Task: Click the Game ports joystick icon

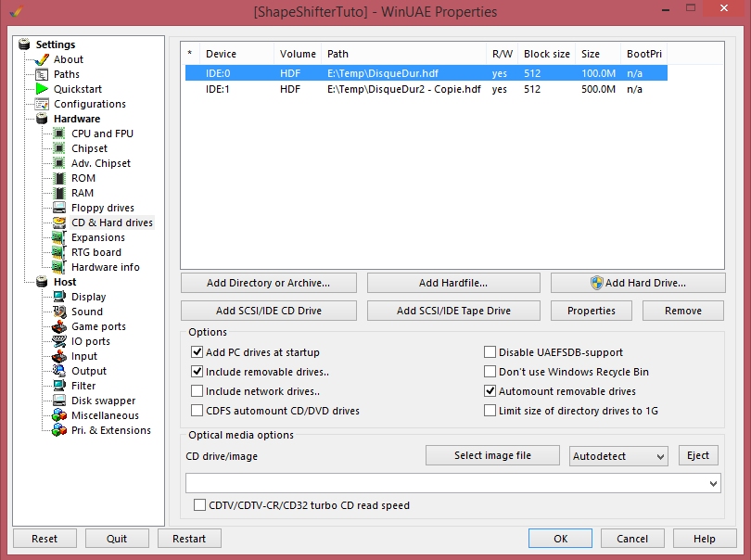Action: [59, 326]
